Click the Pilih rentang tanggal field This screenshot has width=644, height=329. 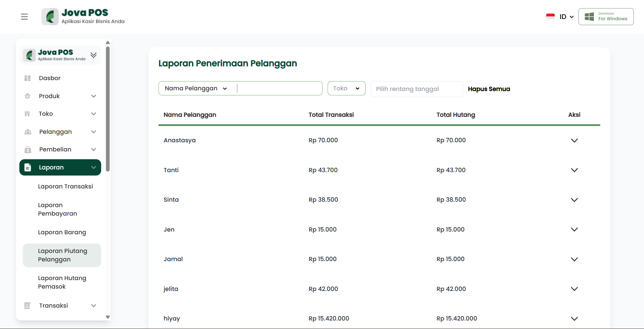(417, 89)
